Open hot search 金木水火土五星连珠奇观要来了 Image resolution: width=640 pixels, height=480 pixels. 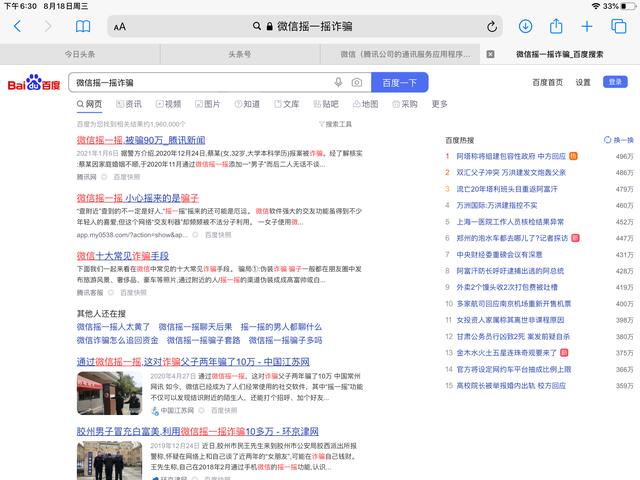(x=507, y=353)
